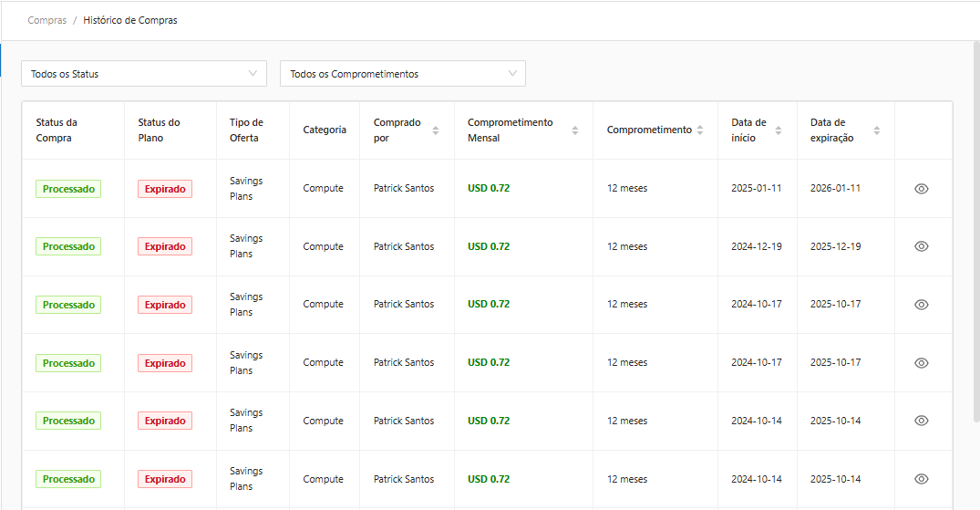Open the Todos os Status dropdown
This screenshot has width=980, height=510.
pyautogui.click(x=144, y=74)
